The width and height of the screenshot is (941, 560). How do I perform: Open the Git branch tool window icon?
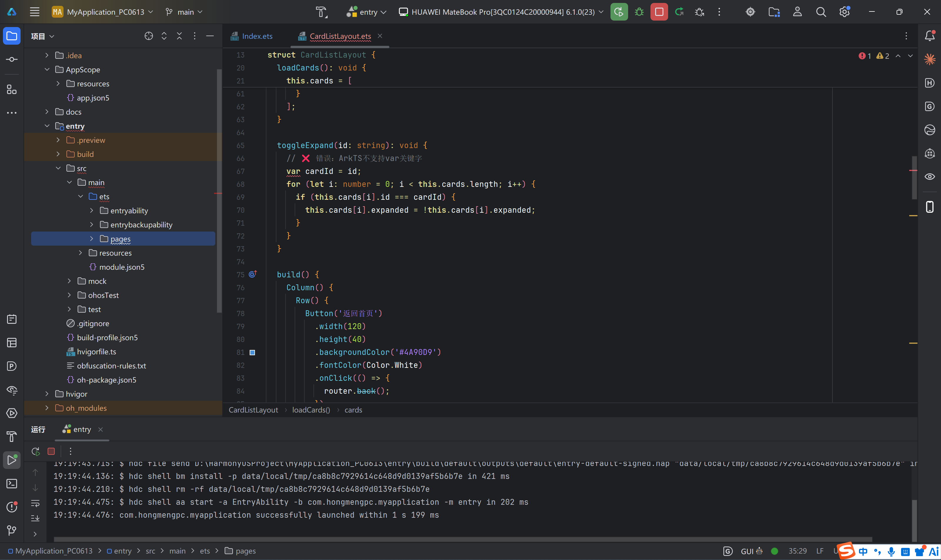pos(12,530)
